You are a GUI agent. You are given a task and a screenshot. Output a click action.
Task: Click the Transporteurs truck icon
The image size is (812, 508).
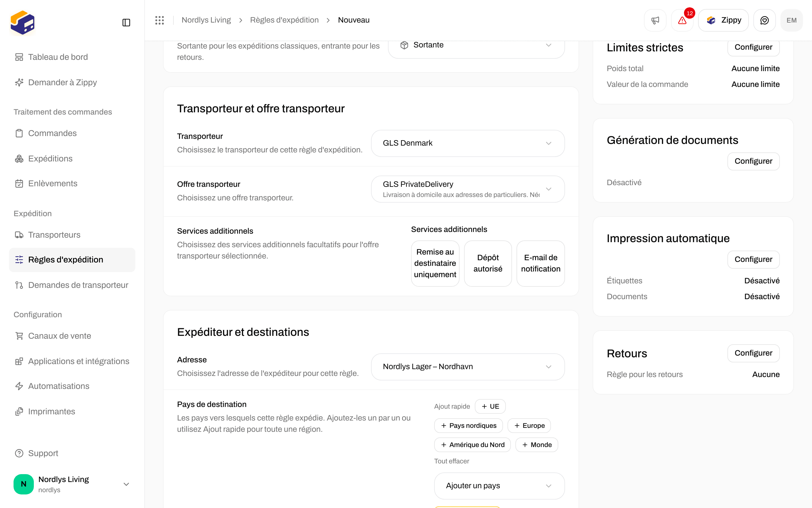[x=19, y=235]
